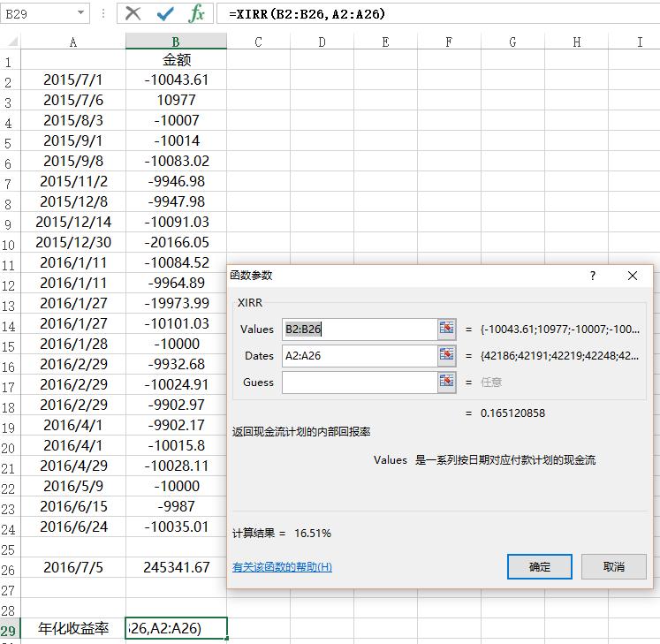Select cell containing -9964.89
Viewport: 660px width, 644px height.
(176, 284)
